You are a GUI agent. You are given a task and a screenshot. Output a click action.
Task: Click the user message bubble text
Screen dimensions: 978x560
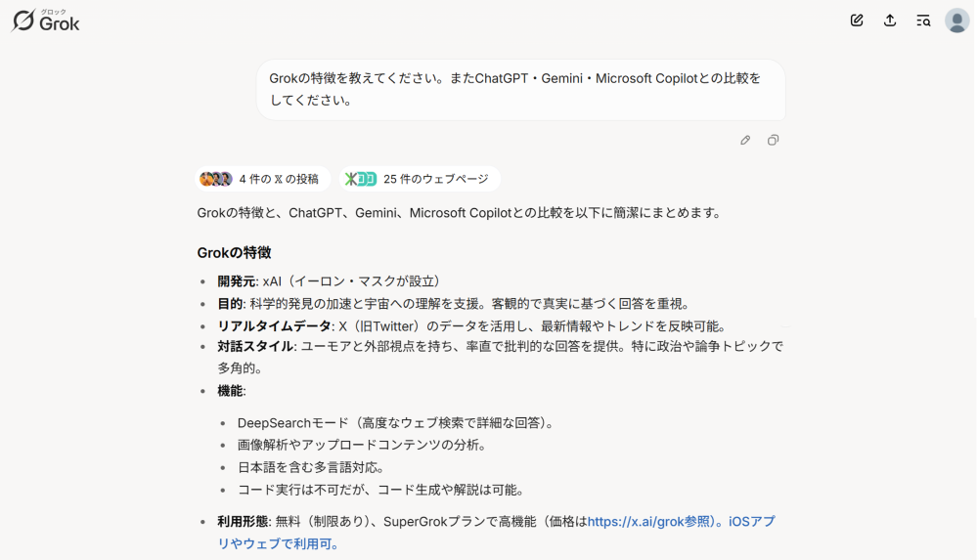point(515,89)
